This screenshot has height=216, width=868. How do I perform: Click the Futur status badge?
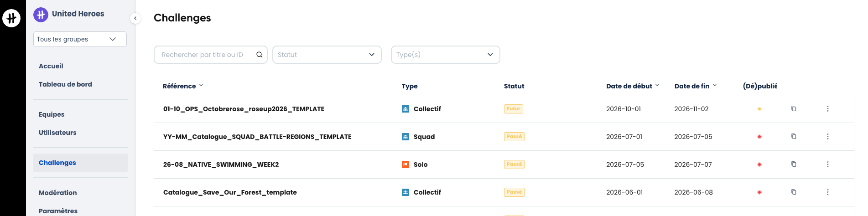(514, 109)
